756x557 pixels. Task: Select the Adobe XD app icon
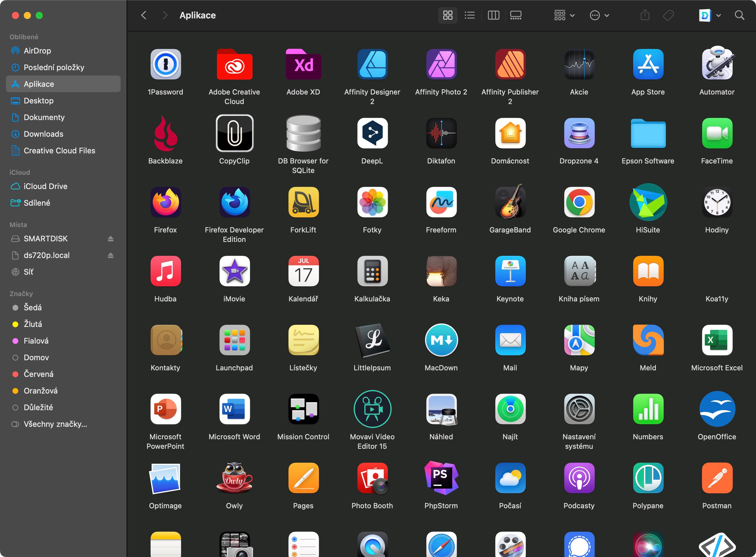(303, 64)
